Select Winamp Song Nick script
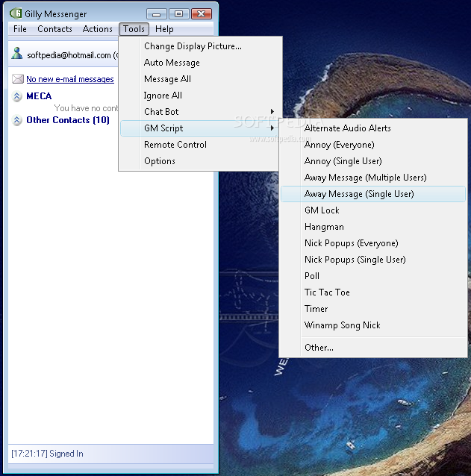471x476 pixels. 373,325
